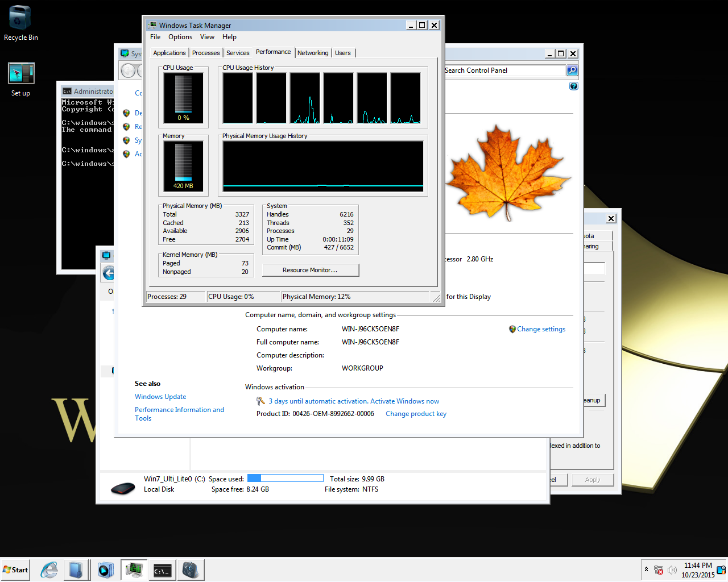The width and height of the screenshot is (728, 582).
Task: Click the Commit (MB) value 427 / 6652
Action: 339,247
